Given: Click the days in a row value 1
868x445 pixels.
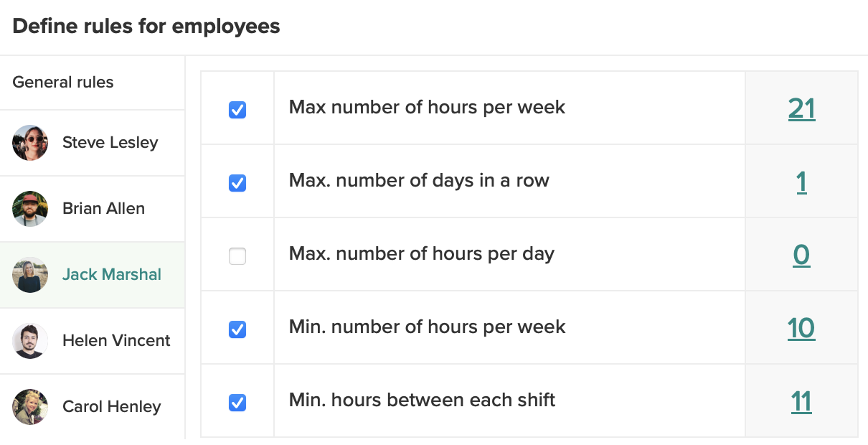Looking at the screenshot, I should [x=801, y=182].
